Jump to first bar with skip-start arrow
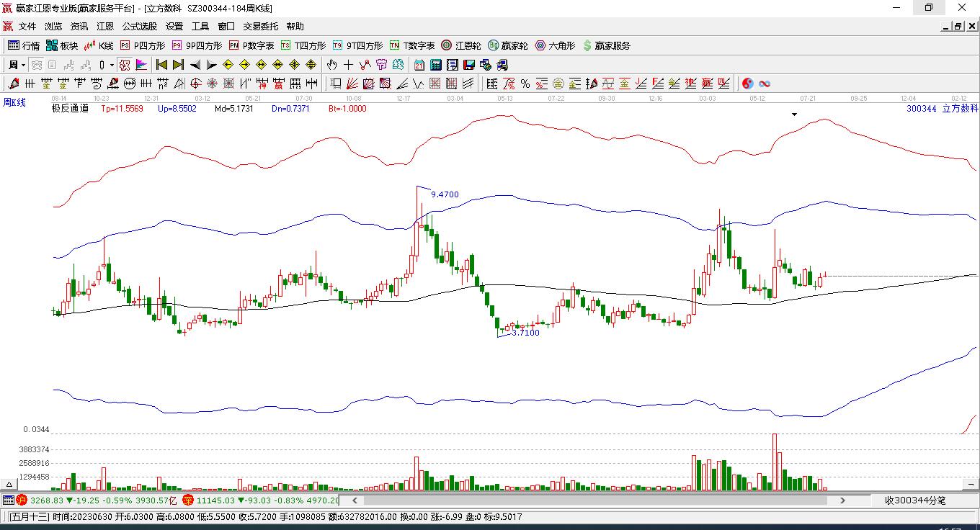This screenshot has height=530, width=980. (162, 65)
